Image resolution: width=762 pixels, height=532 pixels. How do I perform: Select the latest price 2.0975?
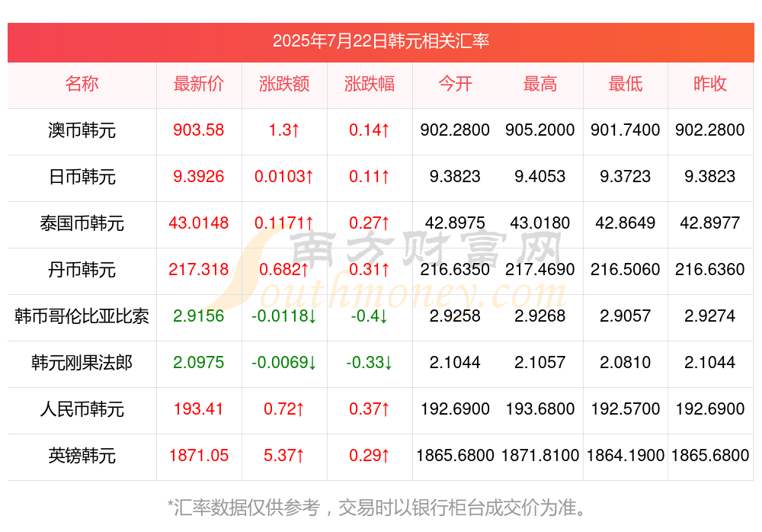click(199, 363)
